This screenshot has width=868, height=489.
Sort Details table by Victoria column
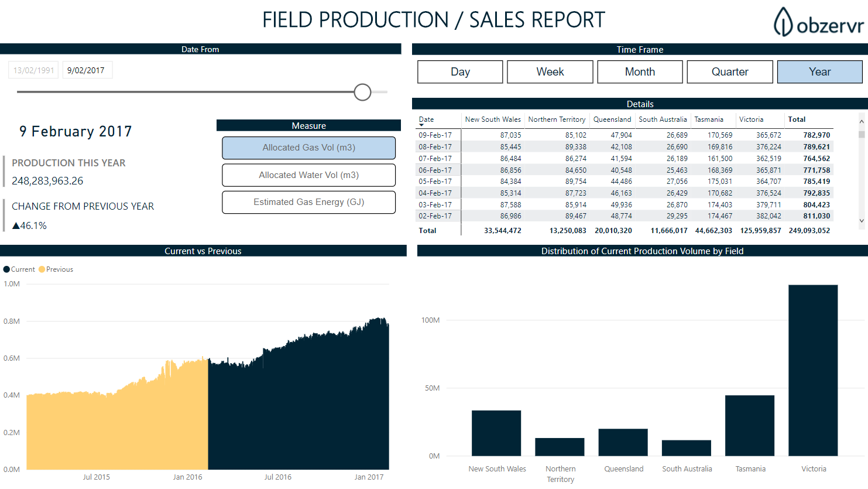click(751, 119)
